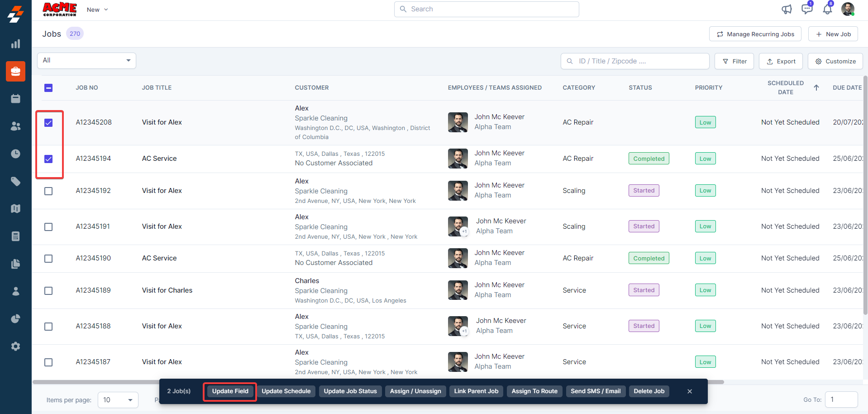Open the dashboard bar chart sidebar icon
This screenshot has height=414, width=868.
15,44
